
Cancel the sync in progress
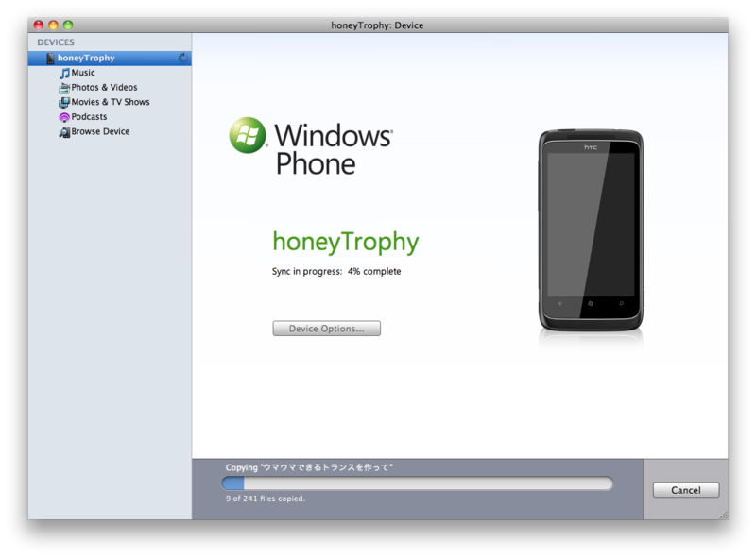686,490
